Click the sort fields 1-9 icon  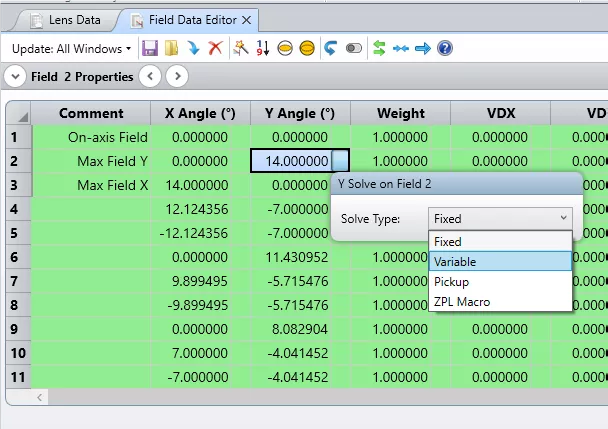click(x=264, y=48)
